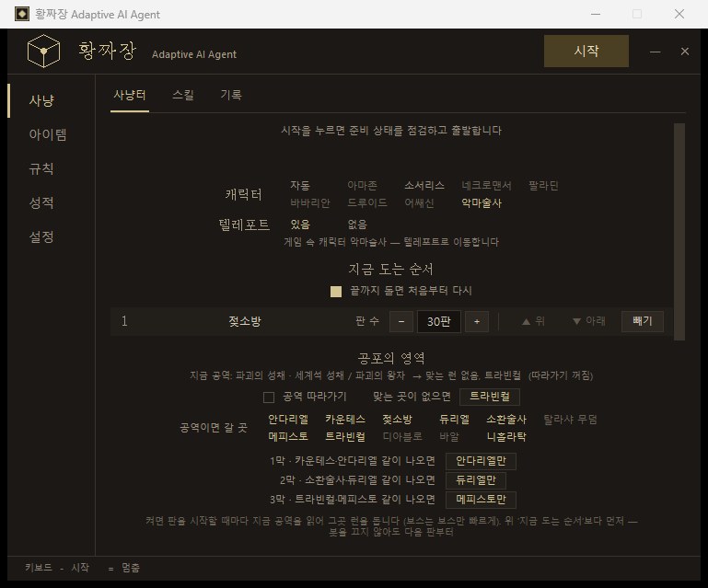Click the 황짜장 cube logo icon
The image size is (708, 588).
[43, 51]
